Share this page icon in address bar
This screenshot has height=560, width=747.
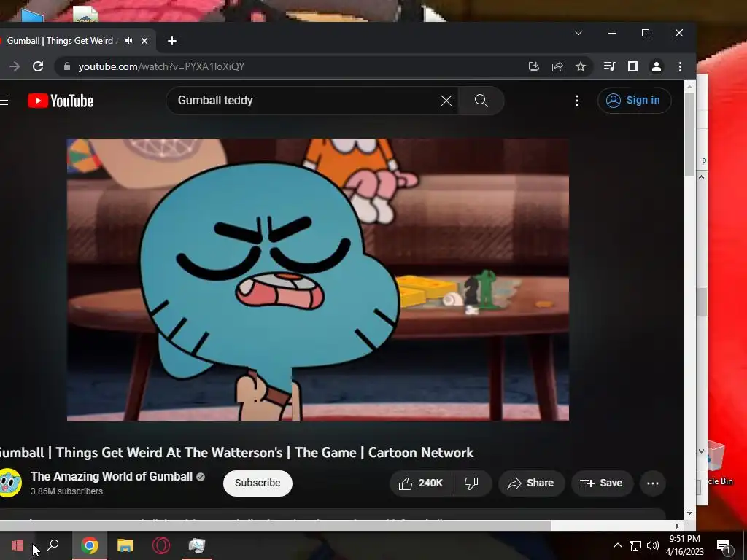pyautogui.click(x=557, y=66)
